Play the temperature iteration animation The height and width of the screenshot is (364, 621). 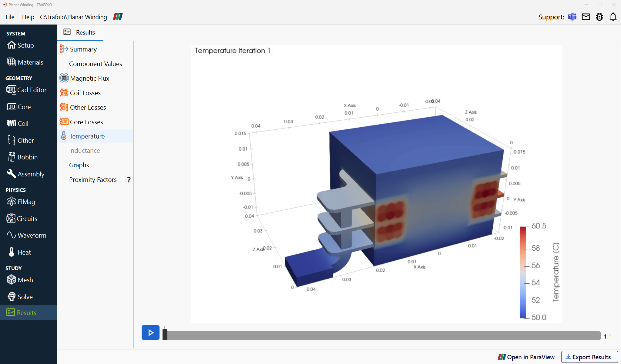point(150,332)
